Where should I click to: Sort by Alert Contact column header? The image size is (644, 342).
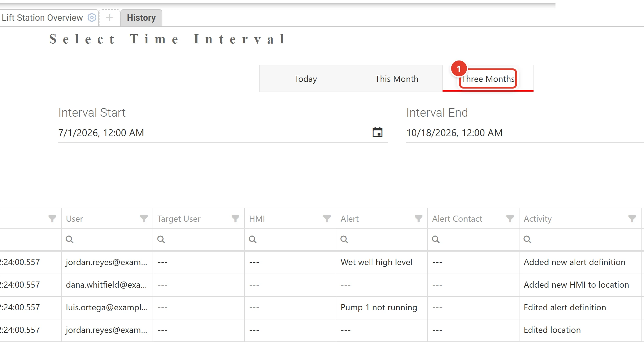tap(457, 219)
